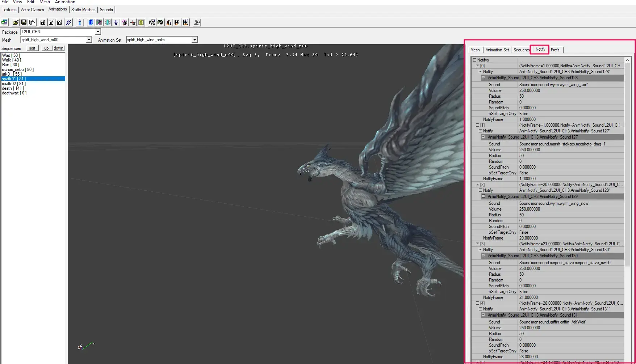This screenshot has width=636, height=364.
Task: Open the Animation Set dropdown
Action: (194, 40)
